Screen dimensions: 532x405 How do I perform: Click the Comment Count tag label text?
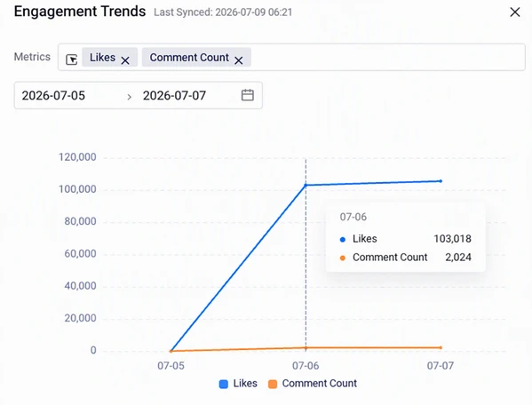pyautogui.click(x=189, y=58)
